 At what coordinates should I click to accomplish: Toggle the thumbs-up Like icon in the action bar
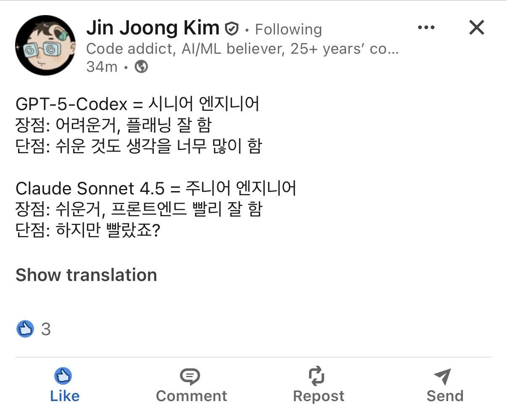pyautogui.click(x=63, y=376)
